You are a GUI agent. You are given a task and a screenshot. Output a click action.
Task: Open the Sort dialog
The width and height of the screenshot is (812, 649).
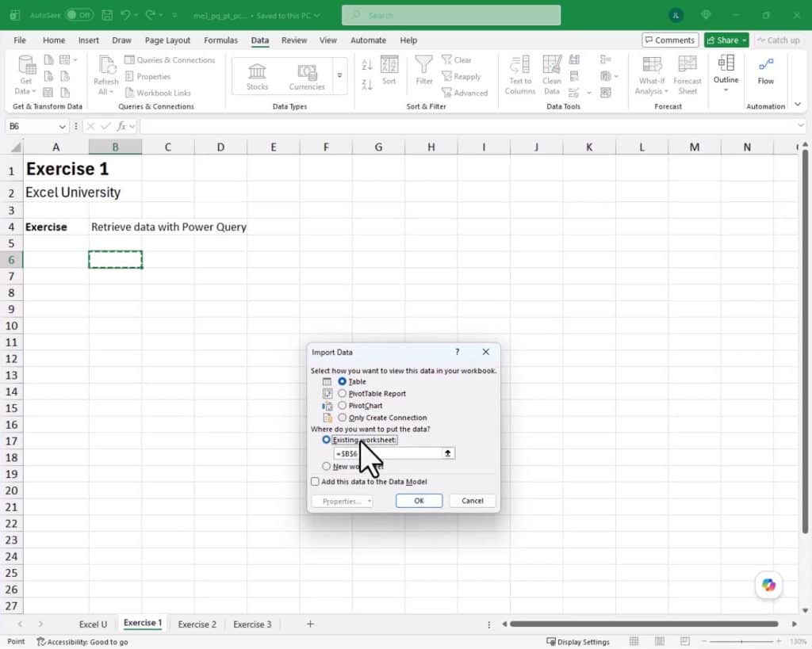389,71
